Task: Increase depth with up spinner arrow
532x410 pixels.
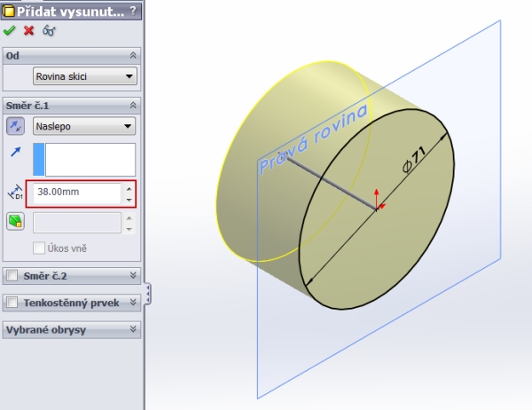Action: coord(129,189)
